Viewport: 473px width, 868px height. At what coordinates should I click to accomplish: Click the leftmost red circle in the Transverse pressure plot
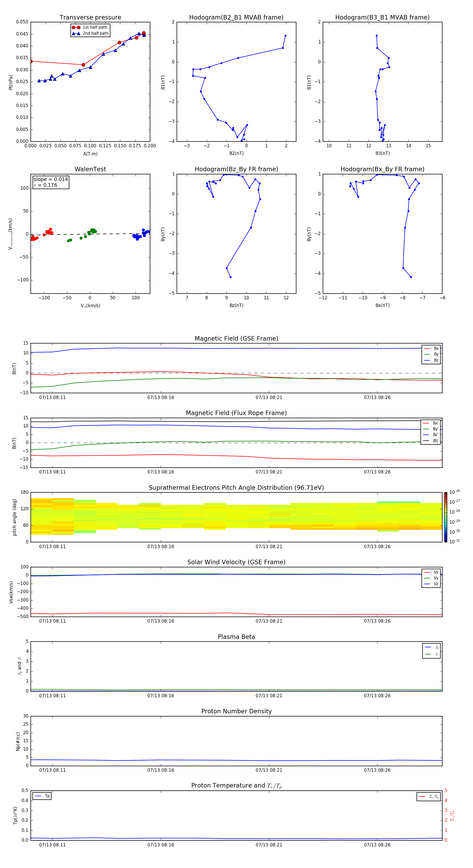31,61
